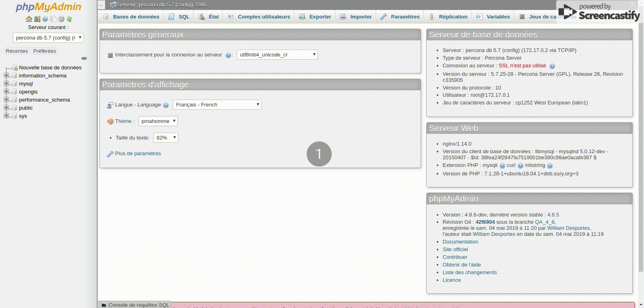Open the SQL tab

coord(179,17)
